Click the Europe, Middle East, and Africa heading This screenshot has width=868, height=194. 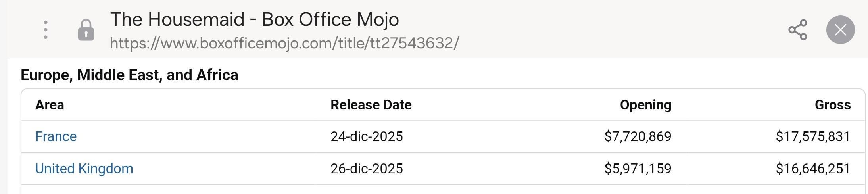129,75
